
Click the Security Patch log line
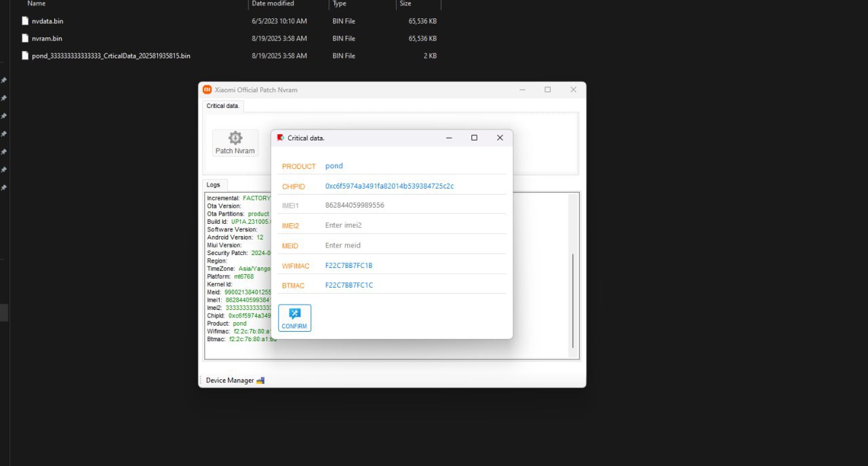point(239,253)
